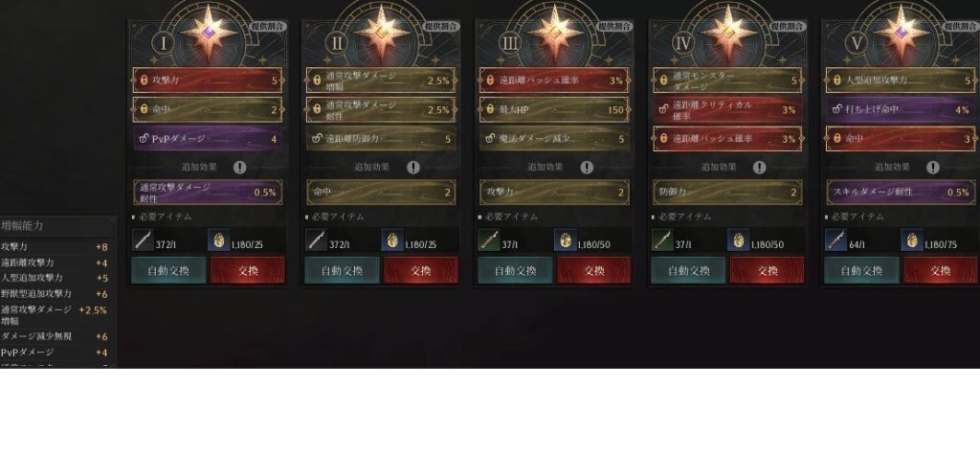Toggle the lock on the 打ち上げ命中 row
980x456 pixels.
pyautogui.click(x=836, y=109)
